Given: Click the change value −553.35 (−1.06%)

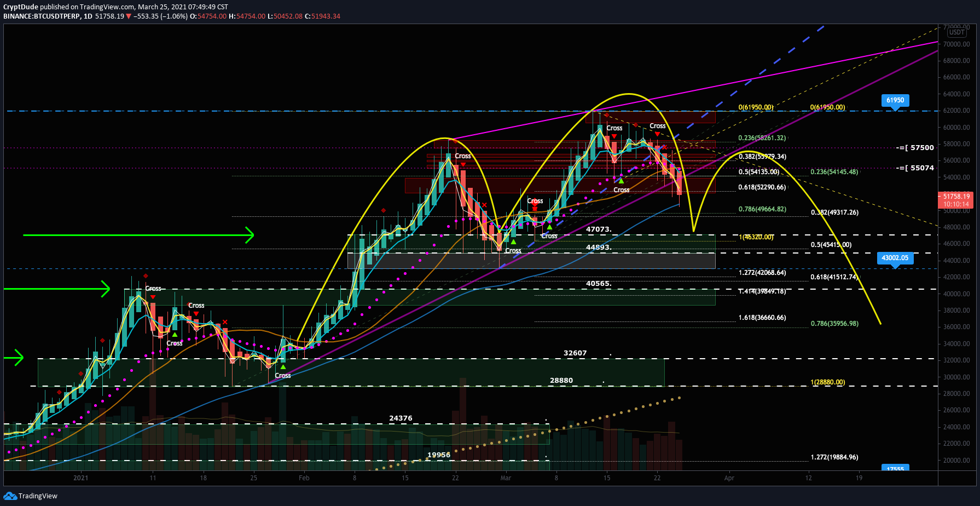Looking at the screenshot, I should tap(160, 16).
